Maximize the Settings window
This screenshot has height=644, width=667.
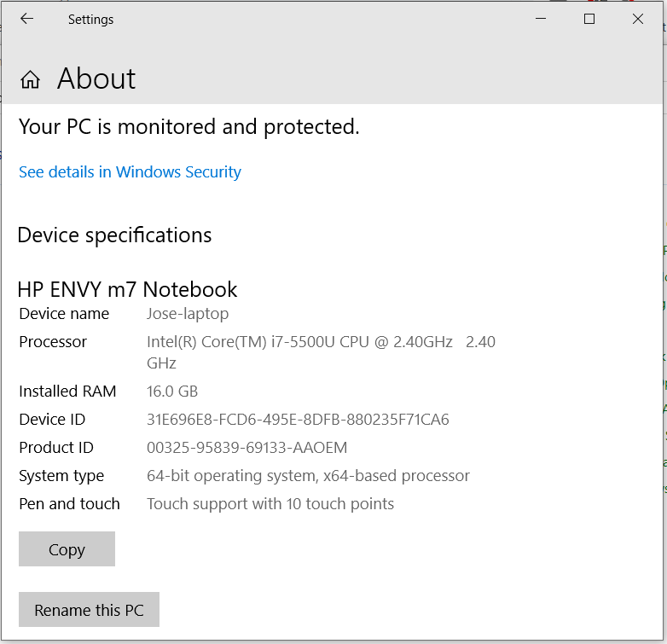click(589, 19)
